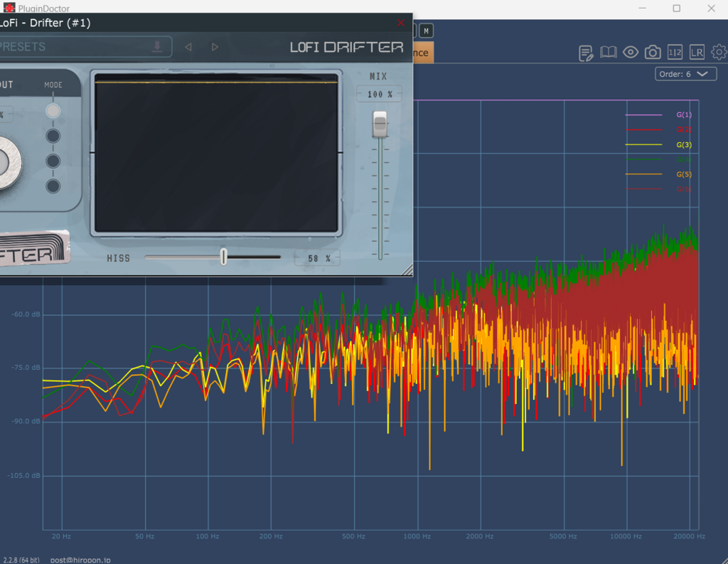Click the 500 Hz frequency label
The width and height of the screenshot is (728, 564).
tap(354, 536)
